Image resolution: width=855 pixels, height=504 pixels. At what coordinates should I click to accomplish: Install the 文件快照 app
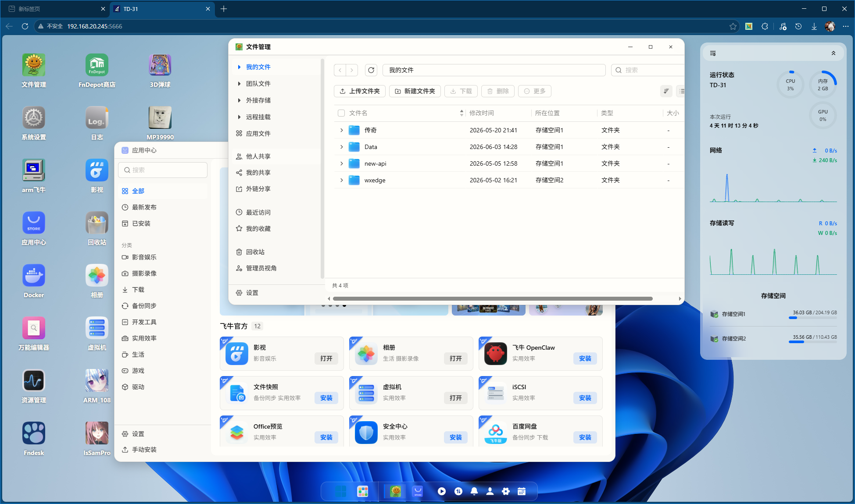pyautogui.click(x=326, y=398)
